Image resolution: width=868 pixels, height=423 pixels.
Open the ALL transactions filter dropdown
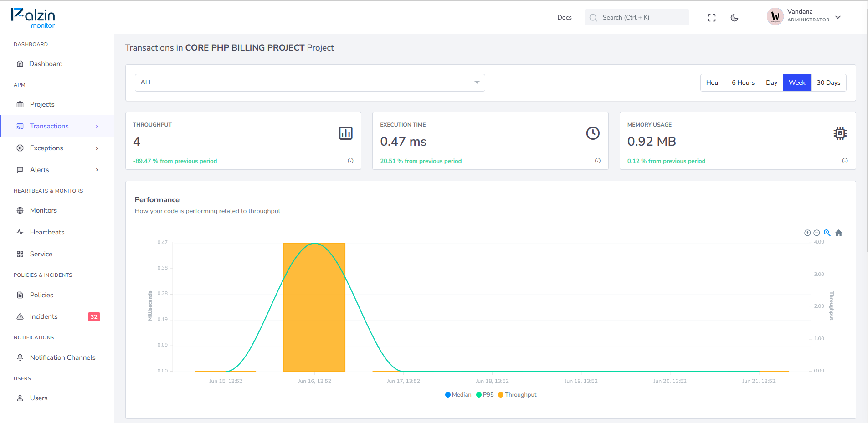[310, 82]
